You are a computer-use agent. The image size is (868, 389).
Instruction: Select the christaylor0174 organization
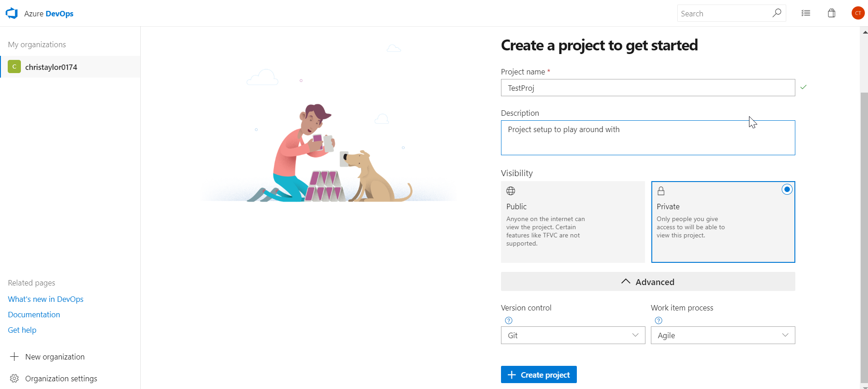click(51, 67)
